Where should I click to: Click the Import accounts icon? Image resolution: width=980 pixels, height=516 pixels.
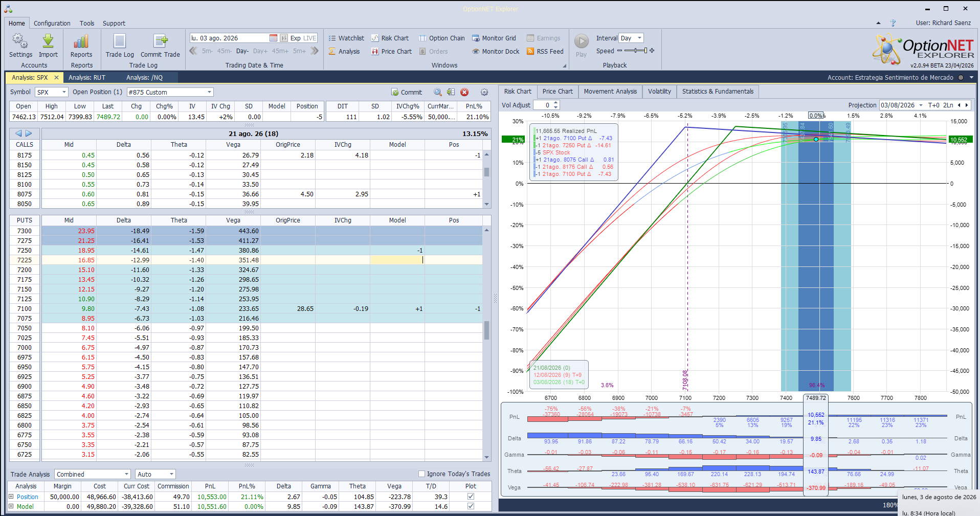48,46
